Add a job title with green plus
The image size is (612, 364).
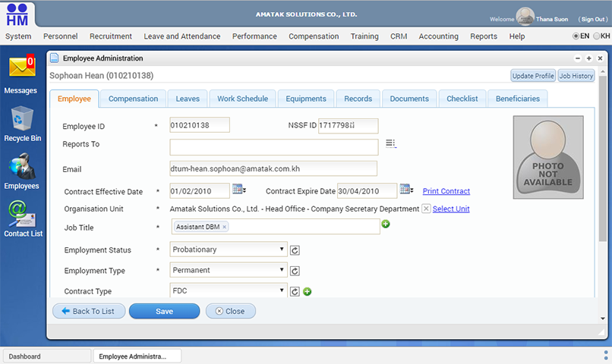(x=386, y=224)
